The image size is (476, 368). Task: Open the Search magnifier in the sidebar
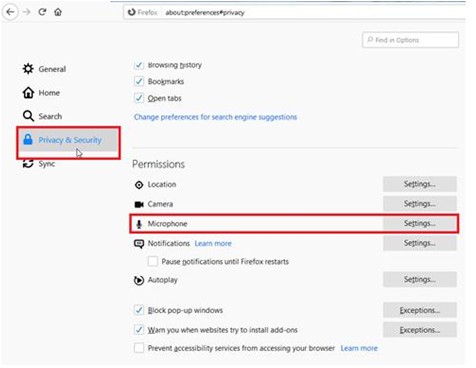click(x=28, y=116)
